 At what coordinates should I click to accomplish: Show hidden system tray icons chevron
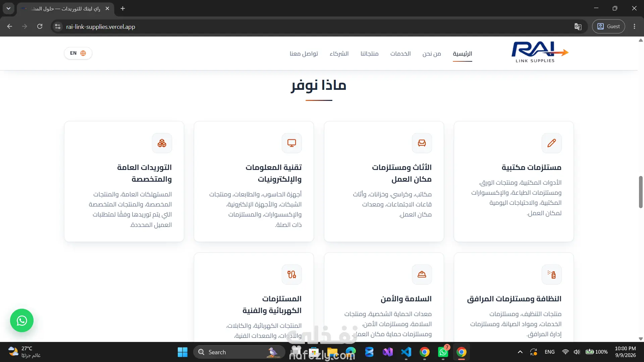point(520,352)
